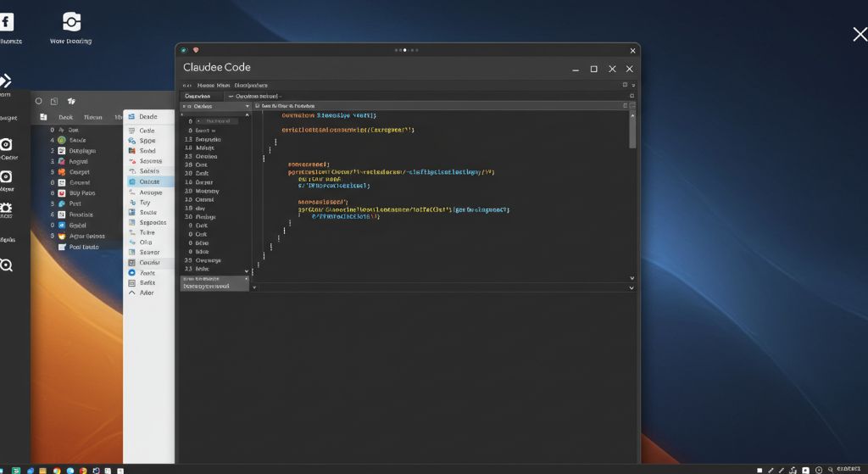
Task: Click the large X at top right of screen
Action: tap(860, 34)
